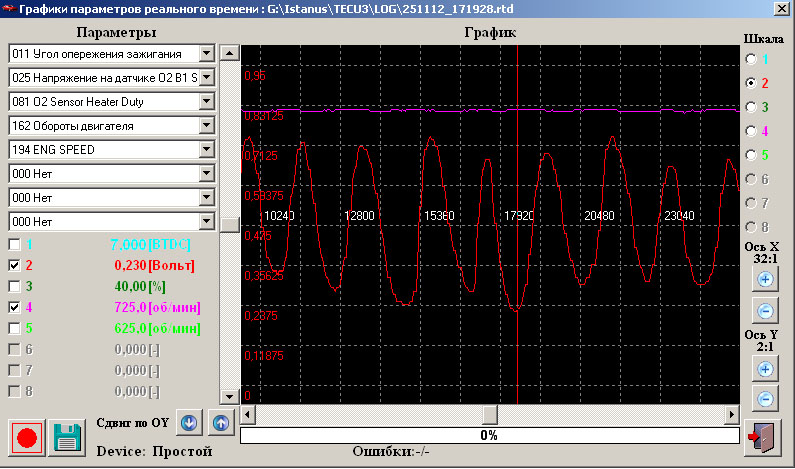Choose scale radio button 4

coord(751,131)
